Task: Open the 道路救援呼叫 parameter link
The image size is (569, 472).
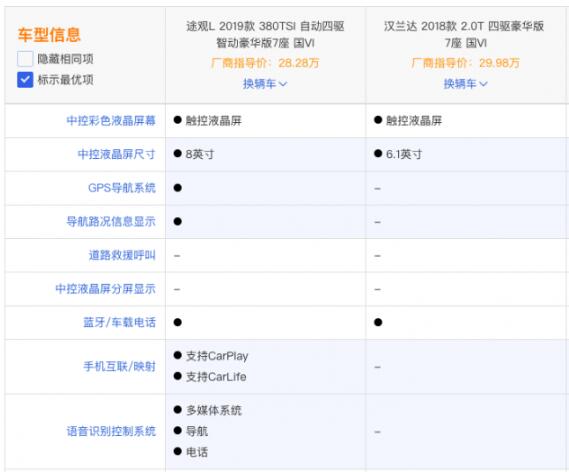Action: coord(122,255)
